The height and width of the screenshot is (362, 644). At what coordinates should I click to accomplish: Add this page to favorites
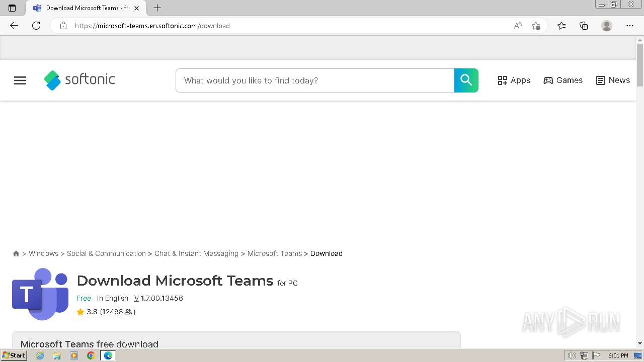(x=536, y=26)
